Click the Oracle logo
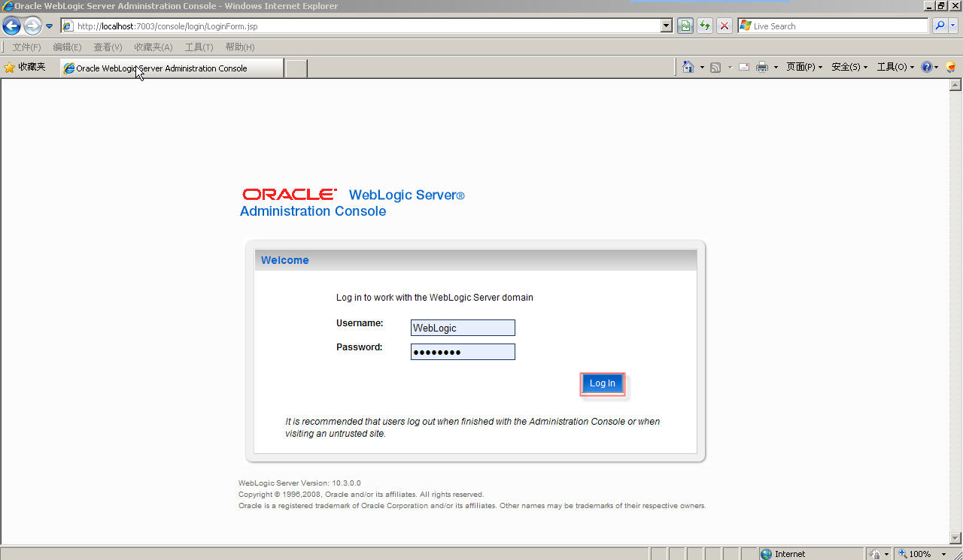Image resolution: width=963 pixels, height=560 pixels. 290,195
